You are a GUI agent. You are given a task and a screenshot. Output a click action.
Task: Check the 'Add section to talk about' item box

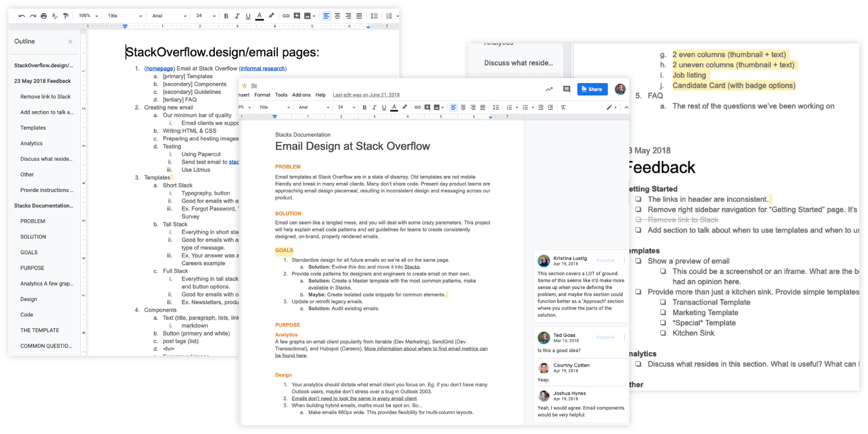[639, 230]
